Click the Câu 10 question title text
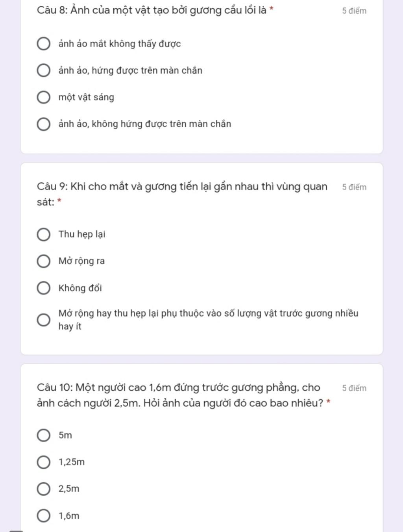The image size is (403, 532). [x=178, y=388]
